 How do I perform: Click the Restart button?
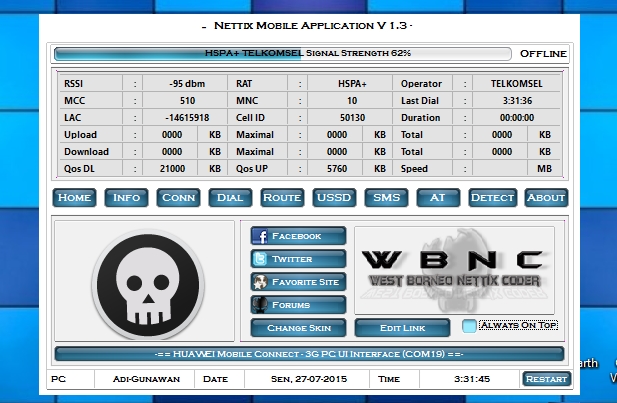[x=547, y=379]
